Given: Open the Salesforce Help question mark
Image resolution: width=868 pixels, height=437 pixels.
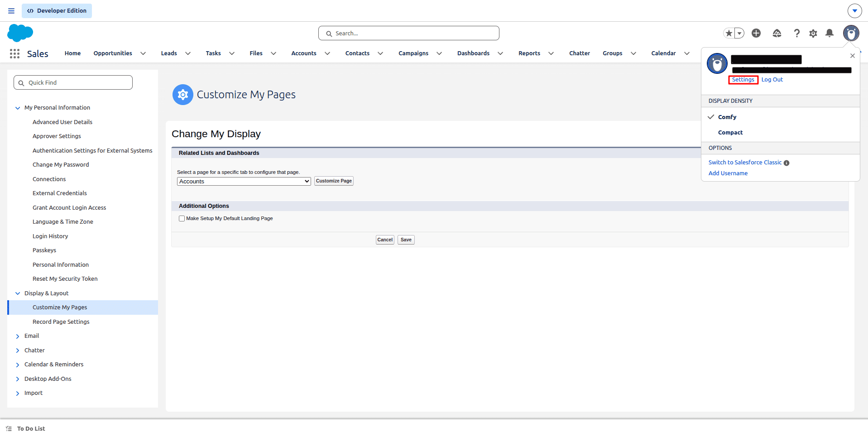Looking at the screenshot, I should click(797, 33).
